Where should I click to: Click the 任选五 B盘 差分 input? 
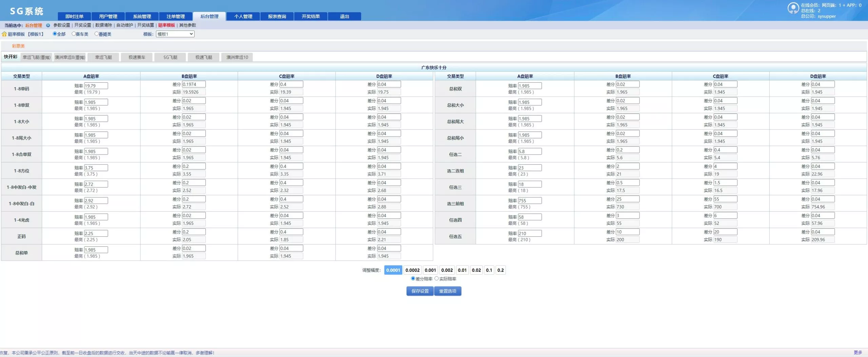point(627,232)
